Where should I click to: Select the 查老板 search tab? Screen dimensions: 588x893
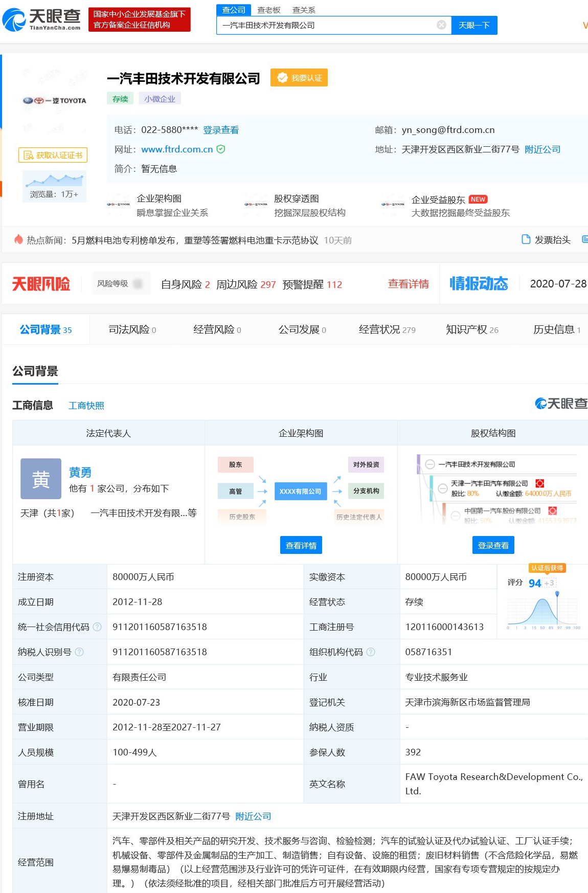[x=269, y=10]
